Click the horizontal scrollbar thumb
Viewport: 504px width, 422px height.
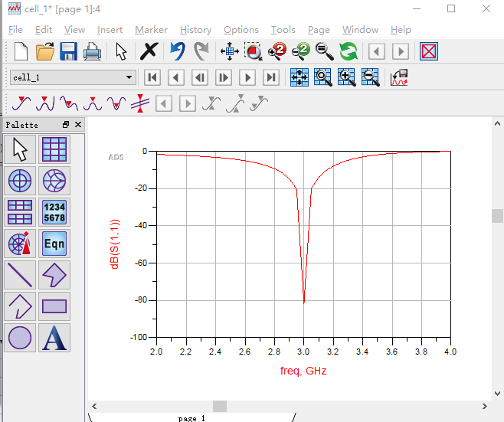(x=220, y=406)
